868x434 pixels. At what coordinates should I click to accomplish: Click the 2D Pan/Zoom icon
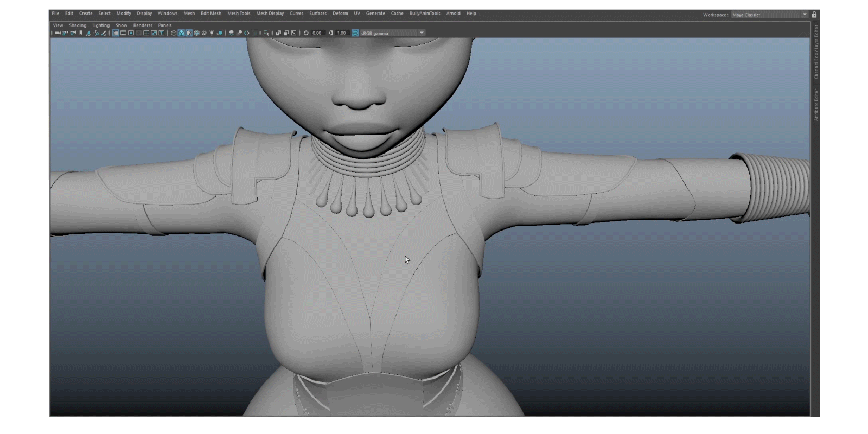[x=96, y=33]
